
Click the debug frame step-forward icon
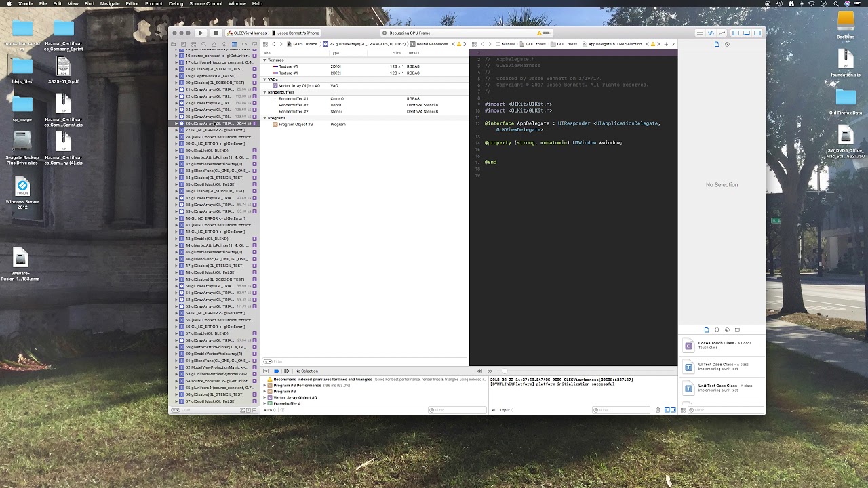(x=490, y=371)
